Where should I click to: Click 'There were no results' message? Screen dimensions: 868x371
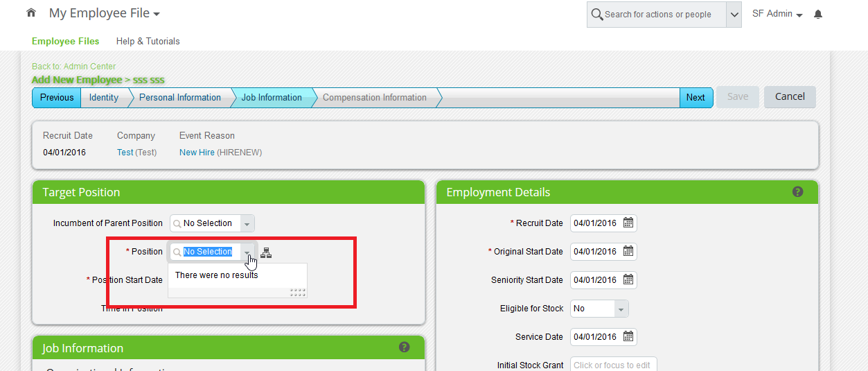[x=217, y=275]
